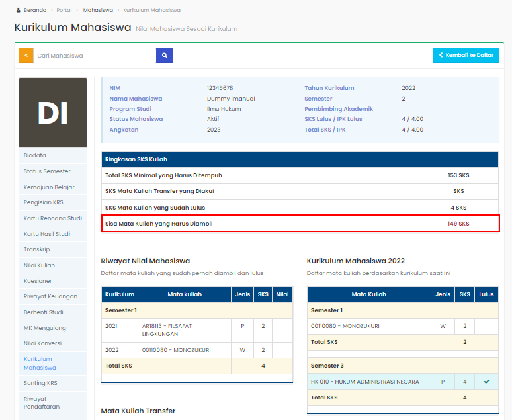512x420 pixels.
Task: Open Beranda breadcrumb link
Action: tap(35, 10)
